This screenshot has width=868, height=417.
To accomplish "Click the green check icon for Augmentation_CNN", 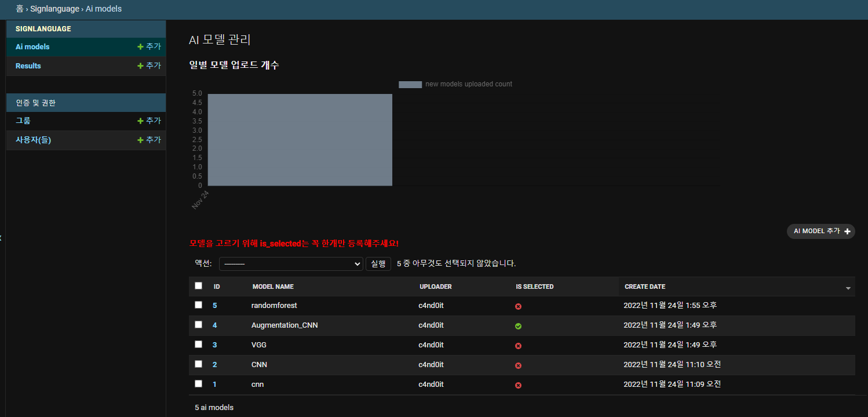I will click(x=518, y=326).
